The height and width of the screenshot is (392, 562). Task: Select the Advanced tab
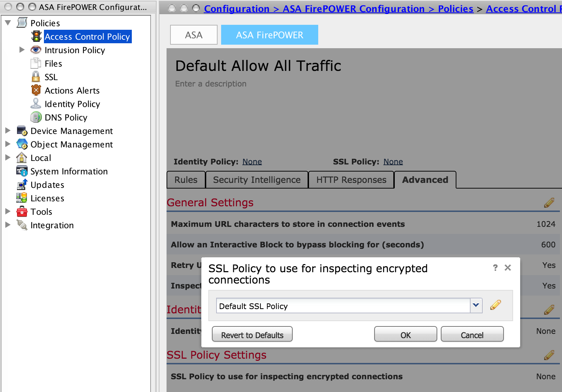(x=425, y=180)
